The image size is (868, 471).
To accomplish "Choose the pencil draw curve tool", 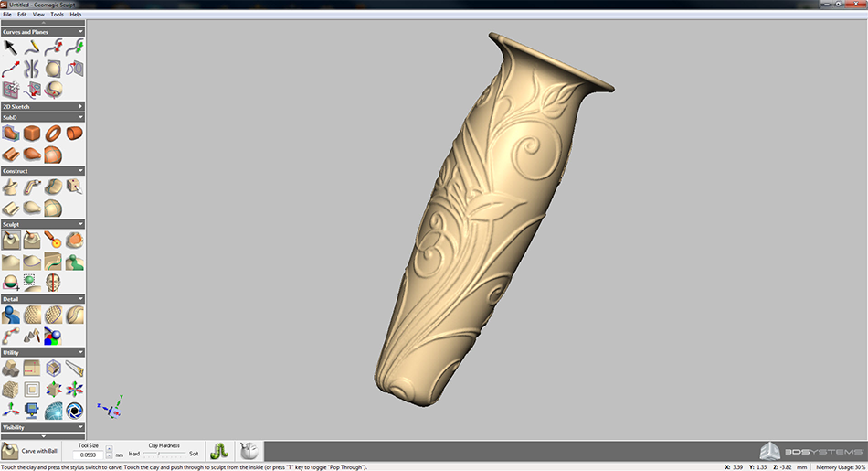I will (33, 46).
